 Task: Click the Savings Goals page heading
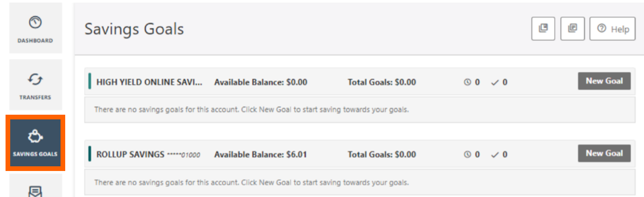click(x=134, y=29)
